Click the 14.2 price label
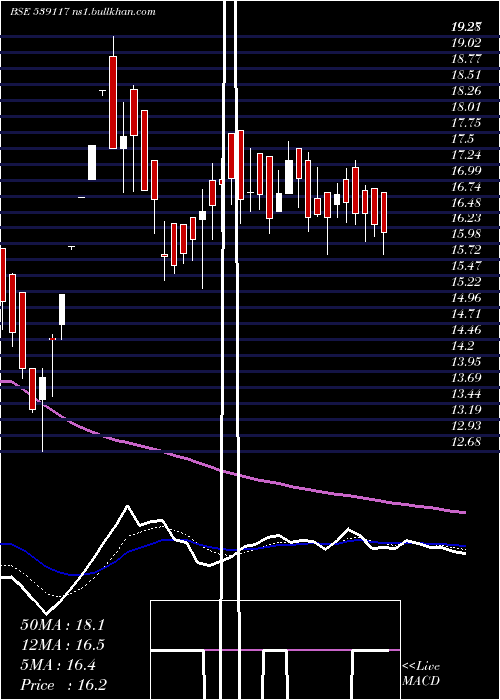This screenshot has width=500, height=700. pyautogui.click(x=462, y=346)
